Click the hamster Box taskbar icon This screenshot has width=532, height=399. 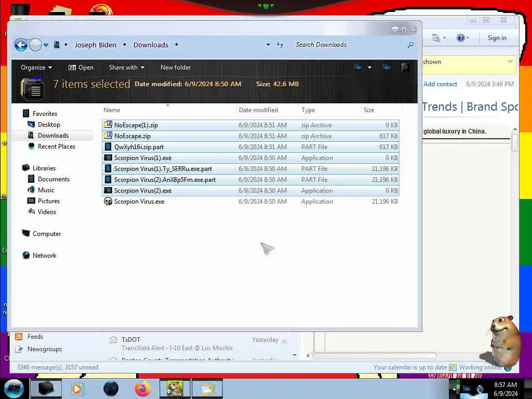[175, 389]
